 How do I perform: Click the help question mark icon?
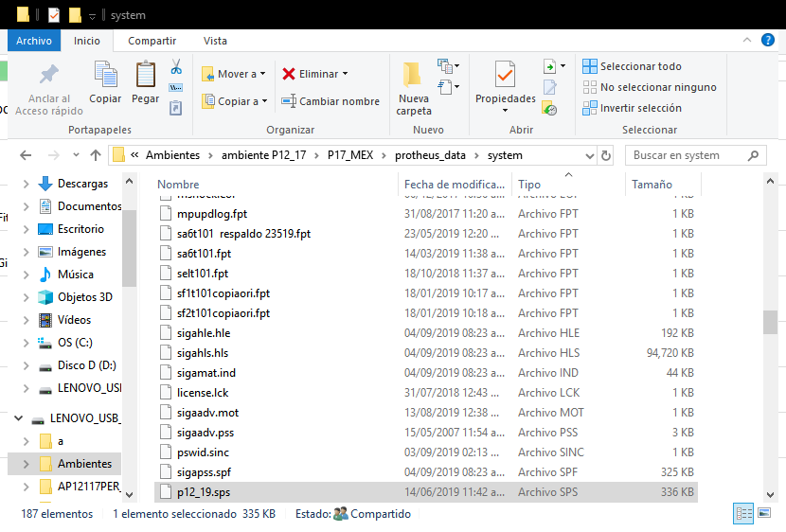tap(767, 40)
